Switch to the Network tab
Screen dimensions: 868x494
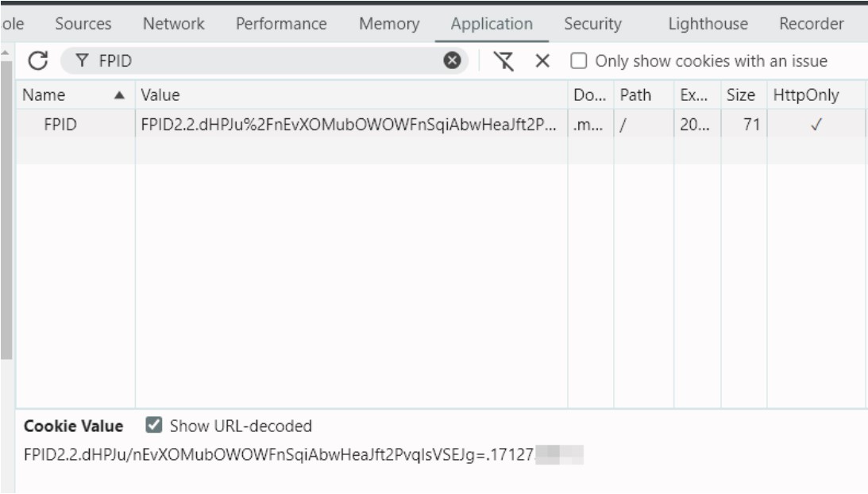point(173,24)
